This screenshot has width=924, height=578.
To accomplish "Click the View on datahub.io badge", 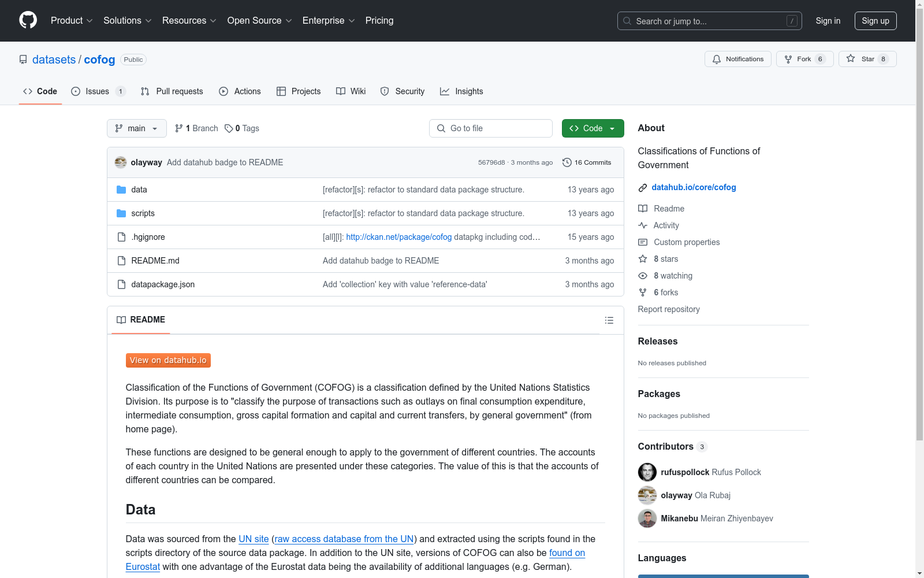I will pyautogui.click(x=168, y=360).
